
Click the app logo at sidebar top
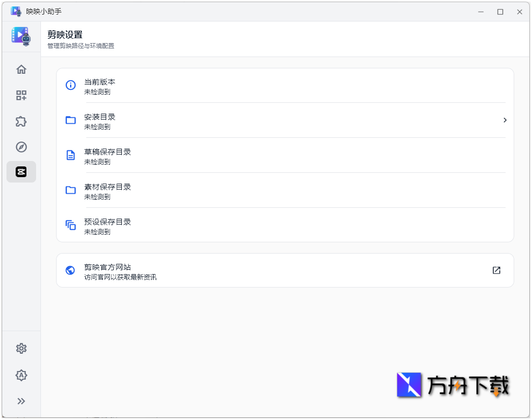tap(21, 36)
